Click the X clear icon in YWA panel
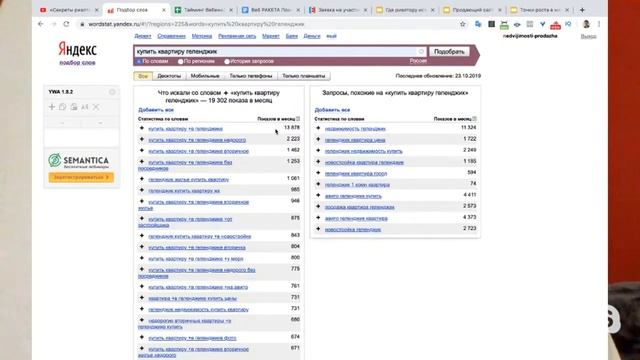640x360 pixels. tap(96, 107)
